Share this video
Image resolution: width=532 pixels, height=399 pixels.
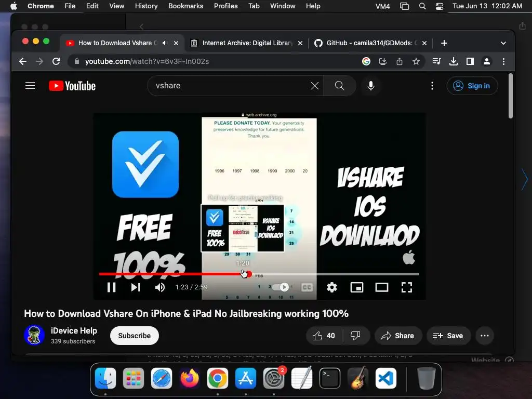tap(398, 336)
